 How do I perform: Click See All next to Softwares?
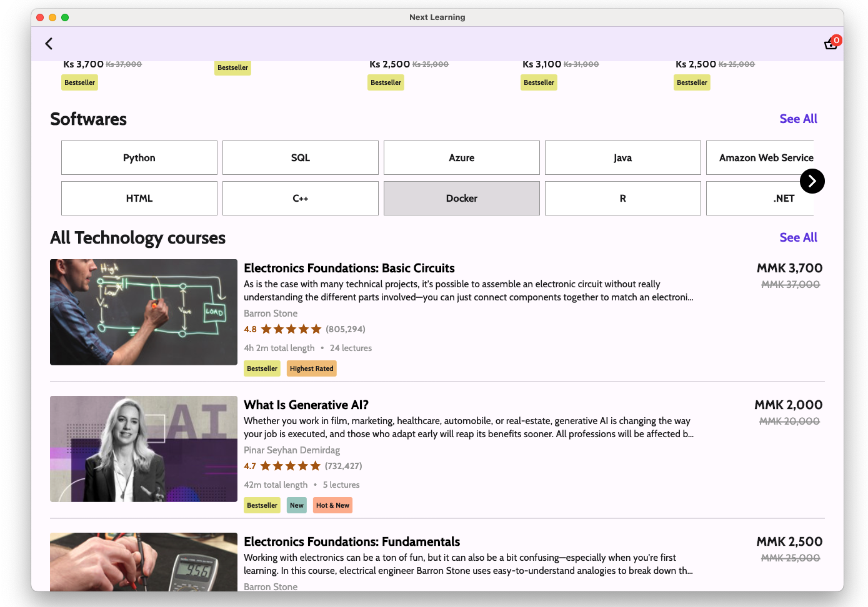(798, 119)
